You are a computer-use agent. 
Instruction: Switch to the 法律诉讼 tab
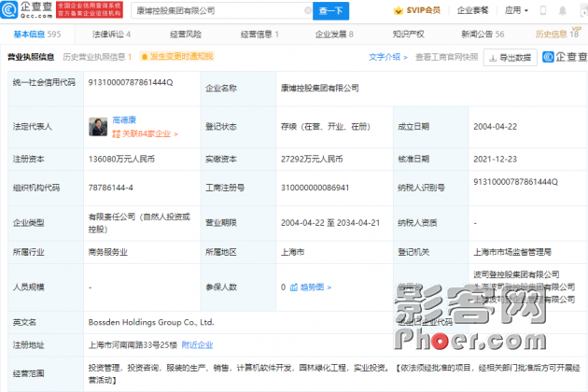tap(111, 35)
